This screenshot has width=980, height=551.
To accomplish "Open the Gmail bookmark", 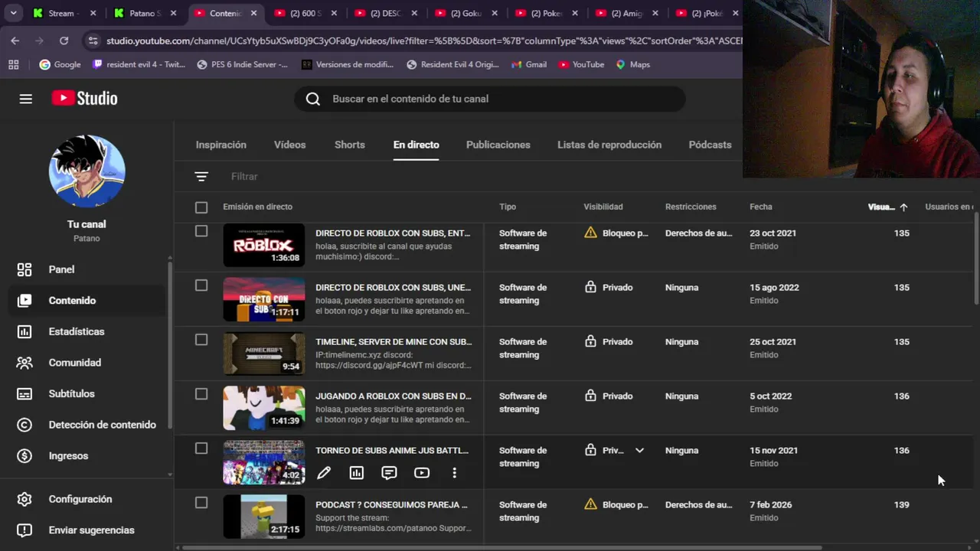I will [x=529, y=64].
